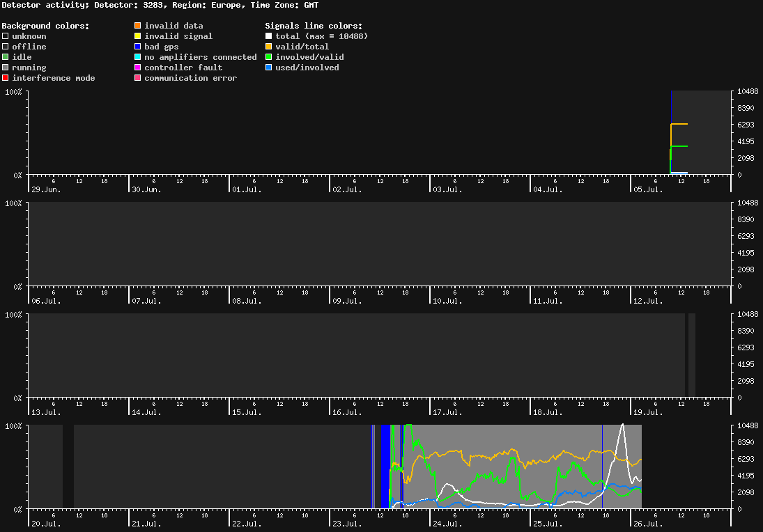Click the gray running color swatch
763x532 pixels.
click(x=6, y=68)
